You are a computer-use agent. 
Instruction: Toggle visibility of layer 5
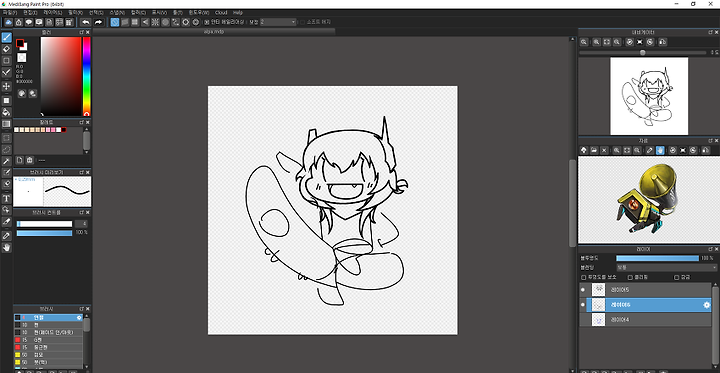[583, 290]
